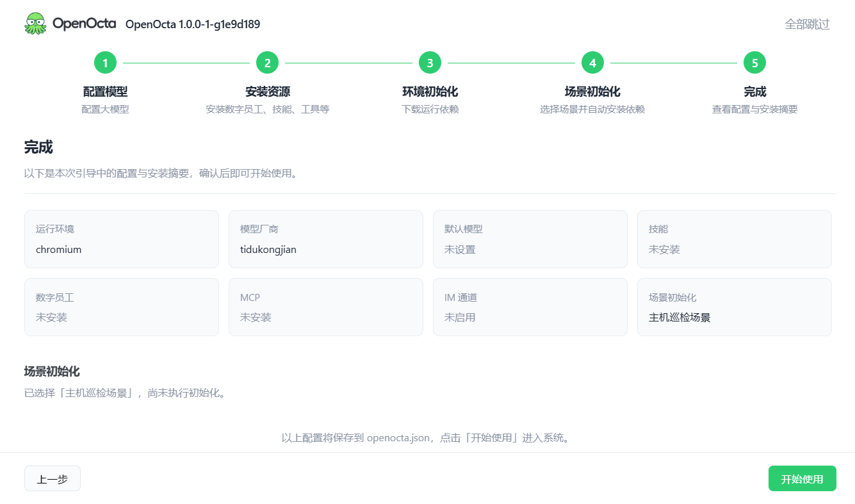Click the 配置模型 step label
Image resolution: width=855 pixels, height=504 pixels.
pos(105,92)
